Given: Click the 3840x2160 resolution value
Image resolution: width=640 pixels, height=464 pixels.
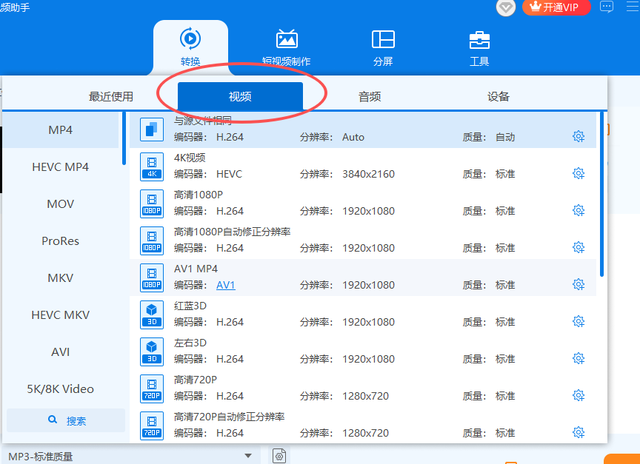Looking at the screenshot, I should point(368,174).
